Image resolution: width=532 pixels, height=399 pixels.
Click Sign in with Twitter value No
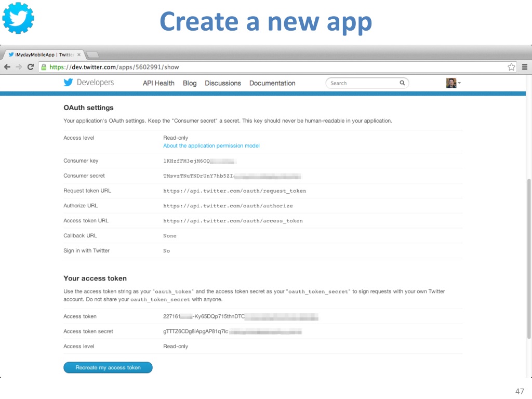[166, 251]
